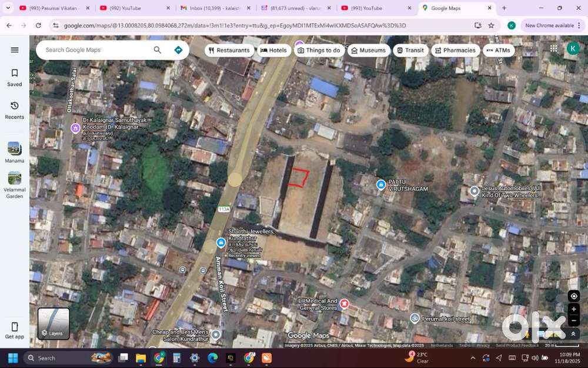Click the My Location crosshair button
588x368 pixels.
[574, 296]
